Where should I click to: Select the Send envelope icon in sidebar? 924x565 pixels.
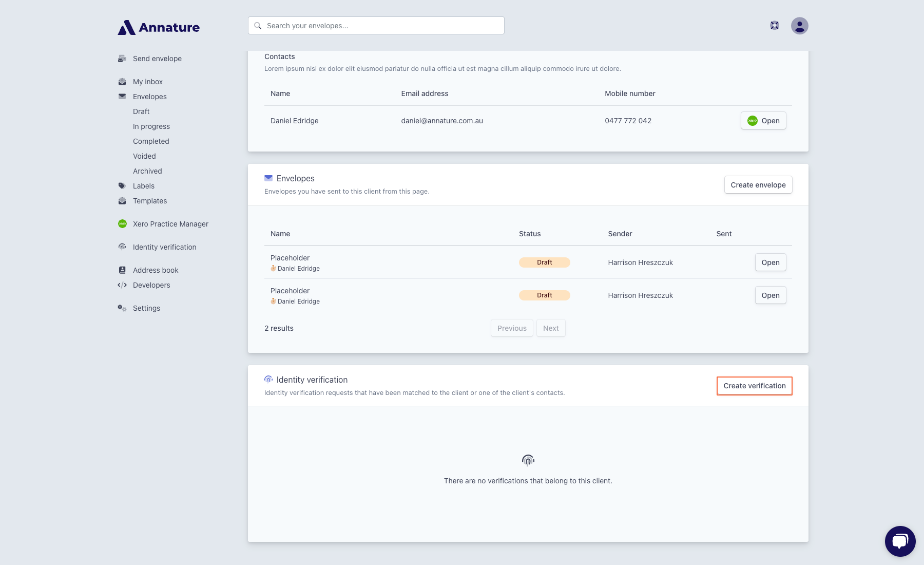122,59
